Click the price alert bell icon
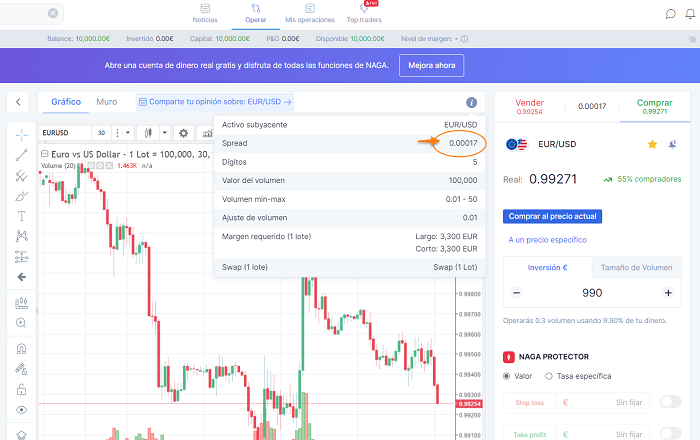Image resolution: width=700 pixels, height=440 pixels. [x=672, y=144]
